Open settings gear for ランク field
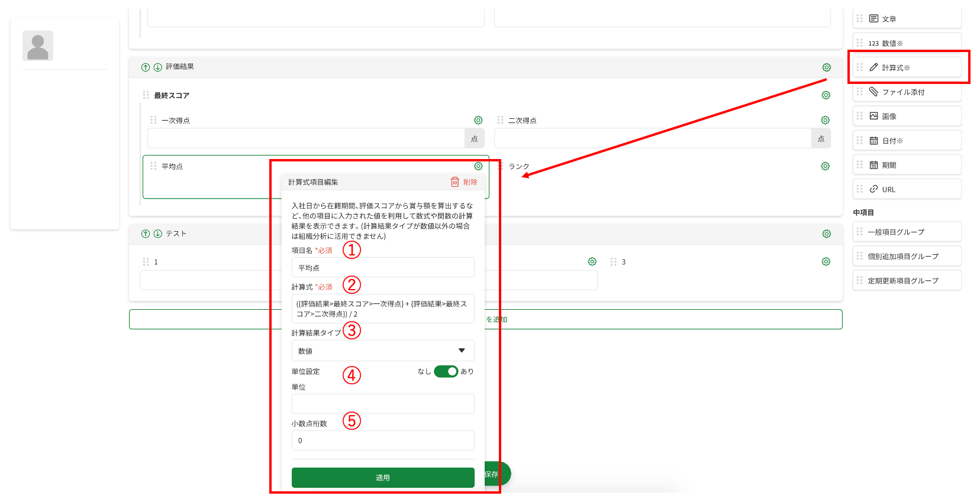This screenshot has height=499, width=980. tap(826, 166)
